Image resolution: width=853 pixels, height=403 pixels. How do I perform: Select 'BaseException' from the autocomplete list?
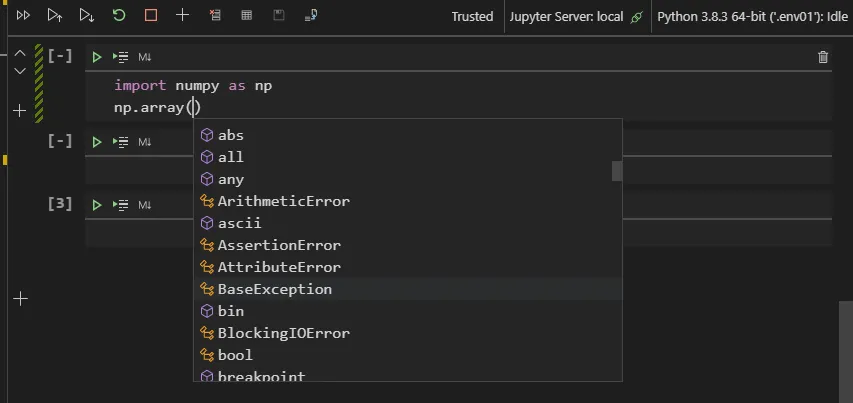[275, 289]
